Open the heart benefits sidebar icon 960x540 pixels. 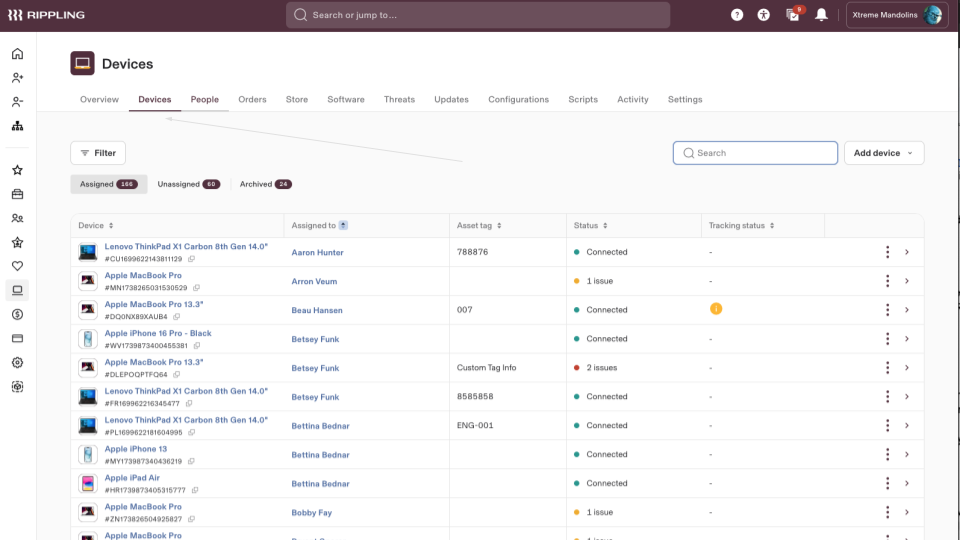(x=17, y=266)
